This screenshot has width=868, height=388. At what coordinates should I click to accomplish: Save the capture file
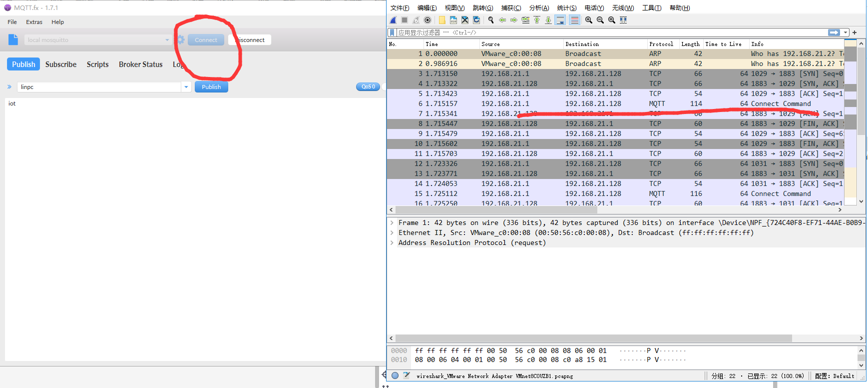coord(453,20)
